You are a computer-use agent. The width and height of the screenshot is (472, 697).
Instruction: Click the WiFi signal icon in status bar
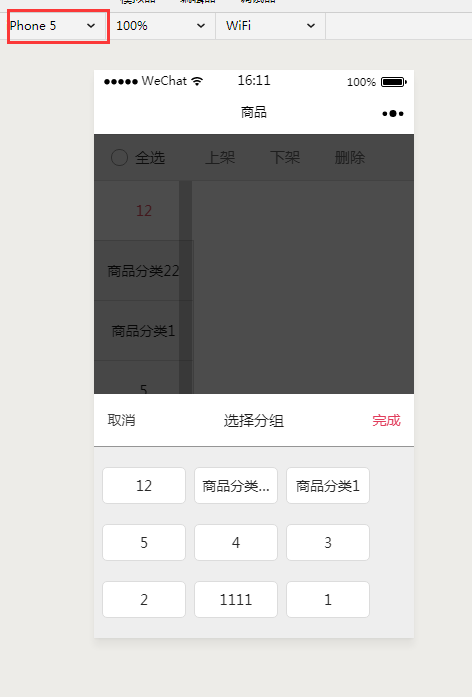[x=197, y=81]
